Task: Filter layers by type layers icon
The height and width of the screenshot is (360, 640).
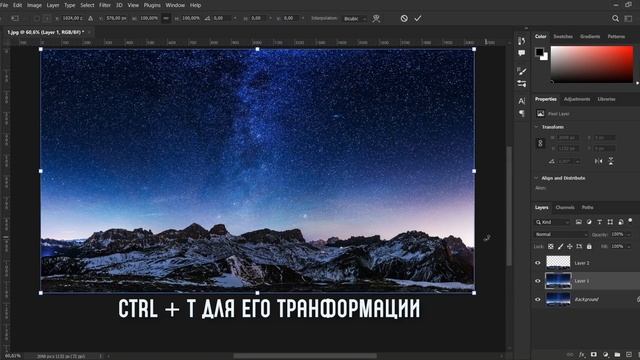Action: [x=600, y=222]
